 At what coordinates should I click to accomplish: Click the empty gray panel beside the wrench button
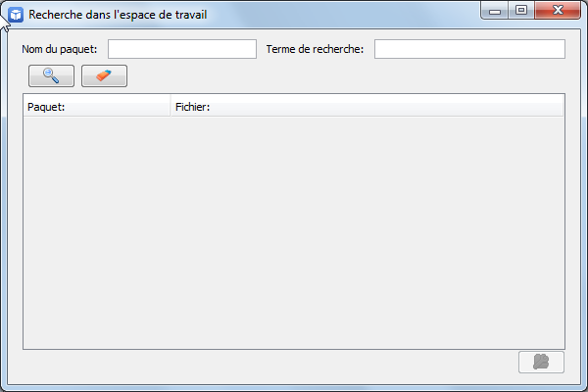click(x=270, y=363)
